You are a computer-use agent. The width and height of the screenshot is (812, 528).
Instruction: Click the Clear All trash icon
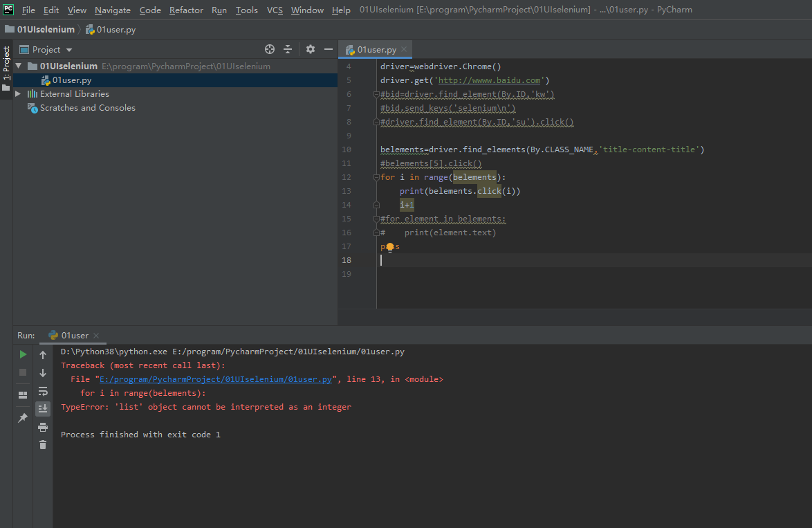tap(43, 445)
